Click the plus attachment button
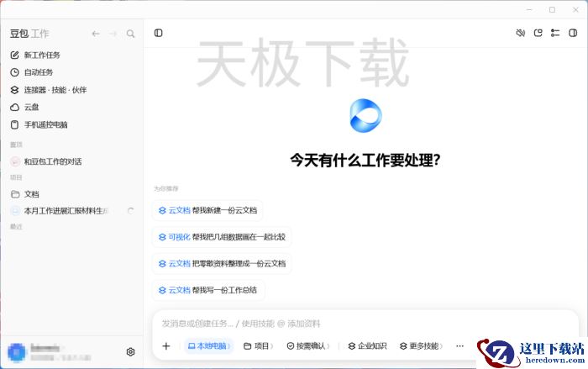This screenshot has width=588, height=369. [x=166, y=346]
